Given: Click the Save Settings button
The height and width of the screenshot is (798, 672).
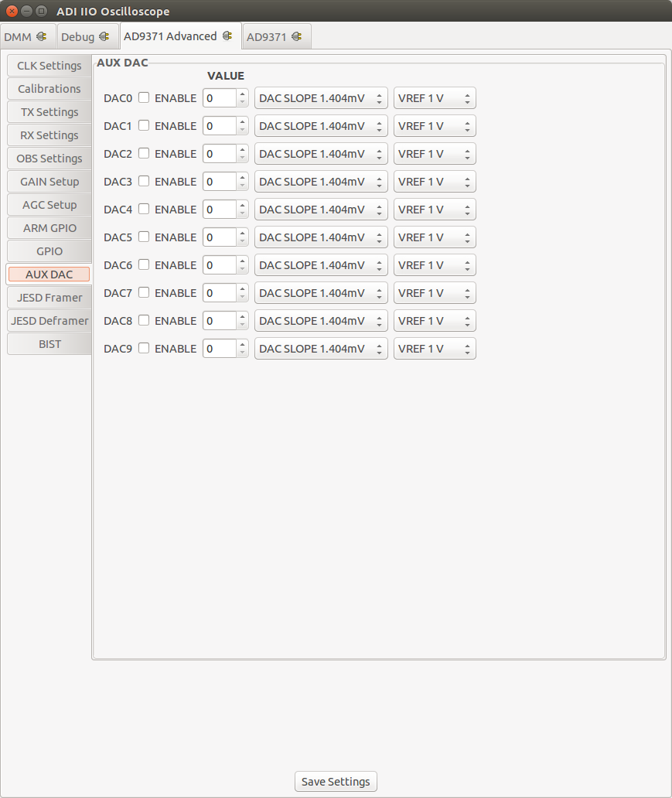Looking at the screenshot, I should click(x=335, y=781).
